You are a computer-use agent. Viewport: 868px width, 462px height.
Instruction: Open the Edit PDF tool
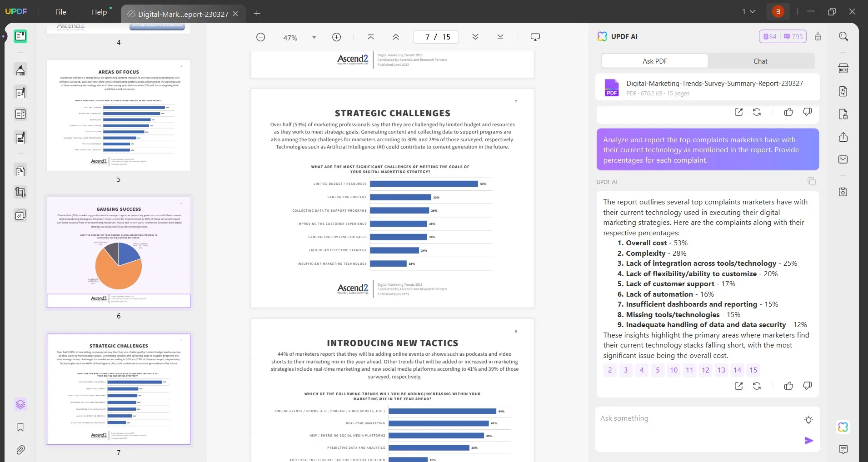20,93
